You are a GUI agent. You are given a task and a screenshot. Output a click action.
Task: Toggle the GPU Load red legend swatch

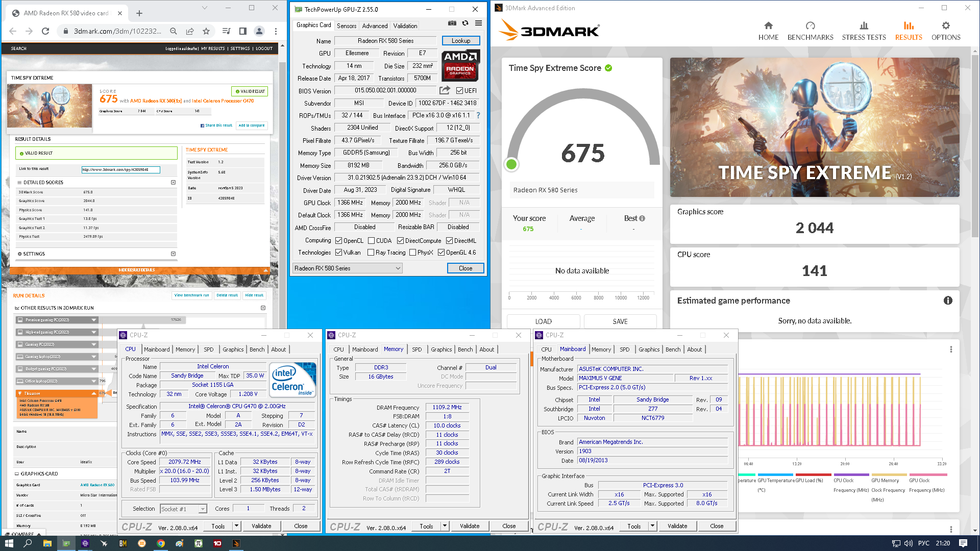(x=813, y=475)
